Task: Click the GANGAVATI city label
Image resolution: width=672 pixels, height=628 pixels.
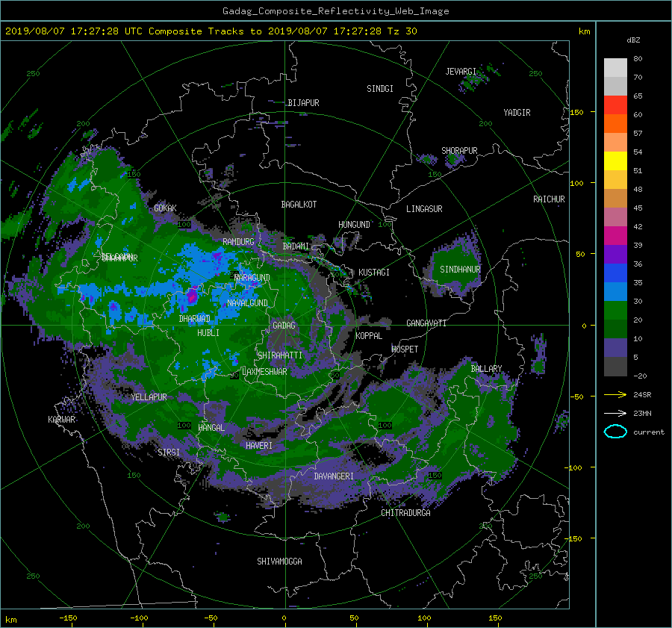Action: coord(426,323)
